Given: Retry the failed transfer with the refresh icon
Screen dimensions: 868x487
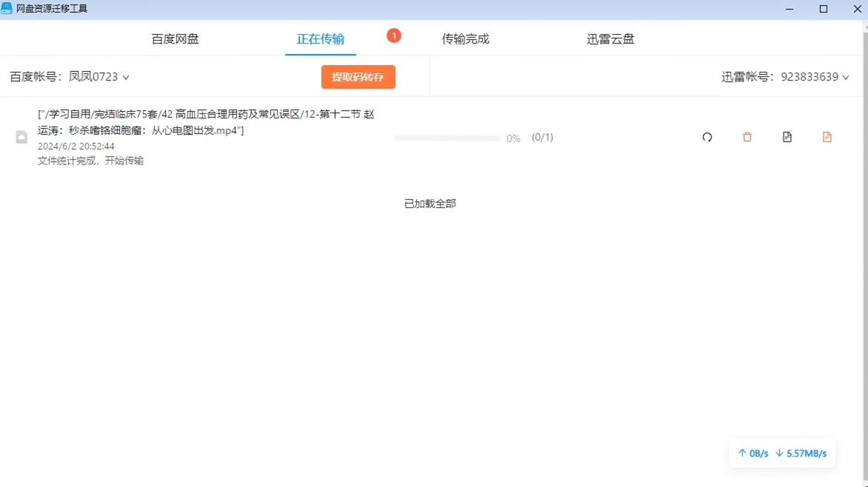Looking at the screenshot, I should 707,137.
